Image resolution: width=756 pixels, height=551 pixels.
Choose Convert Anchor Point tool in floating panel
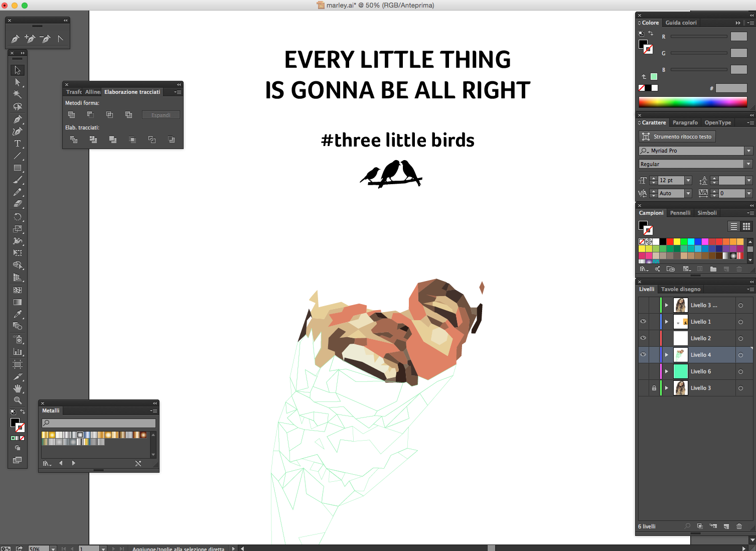point(60,39)
